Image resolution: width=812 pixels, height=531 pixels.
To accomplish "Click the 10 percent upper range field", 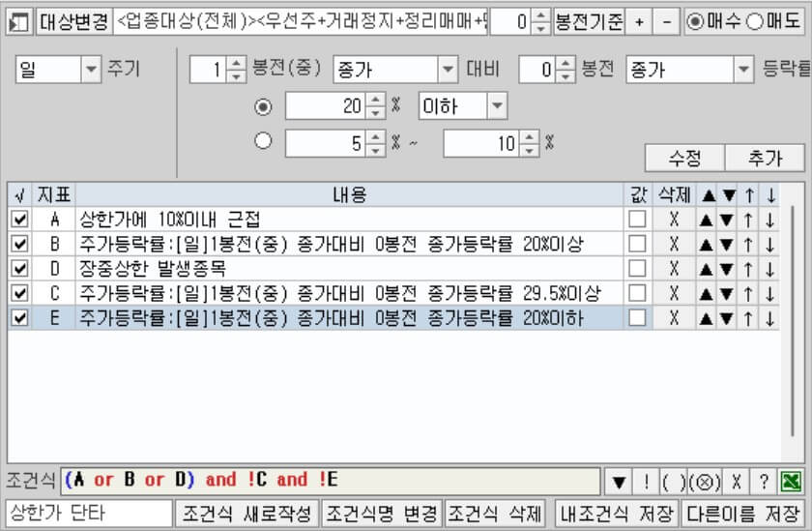I will (482, 143).
